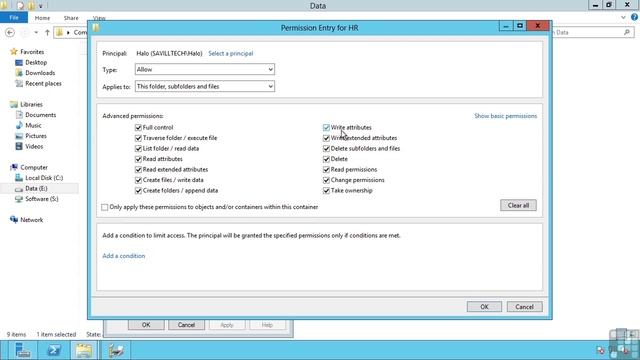The height and width of the screenshot is (360, 640).
Task: Click OK in the background security dialog
Action: click(x=146, y=325)
